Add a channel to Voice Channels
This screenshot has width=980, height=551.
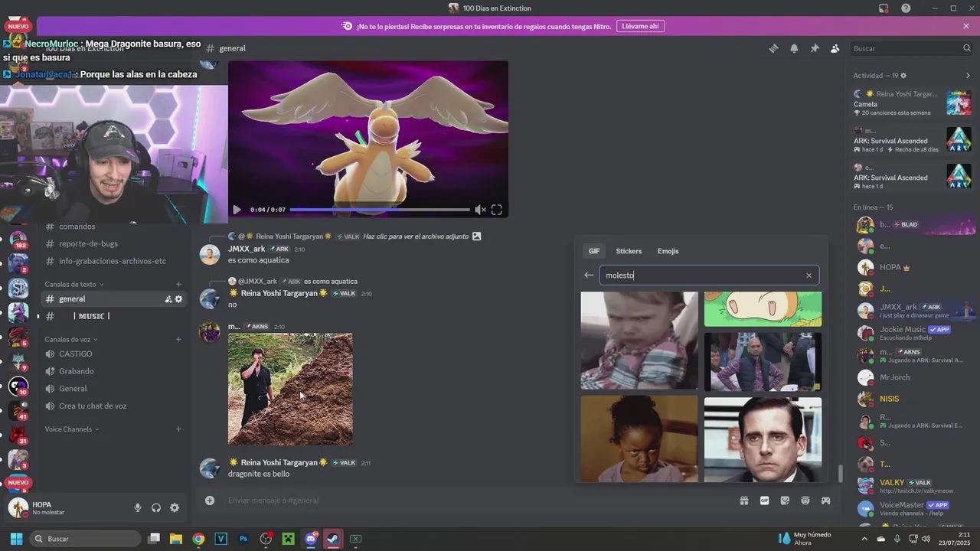[x=179, y=429]
